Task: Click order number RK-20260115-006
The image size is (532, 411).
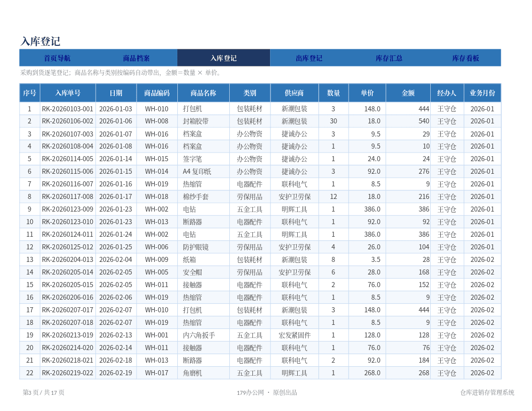Action: click(68, 172)
